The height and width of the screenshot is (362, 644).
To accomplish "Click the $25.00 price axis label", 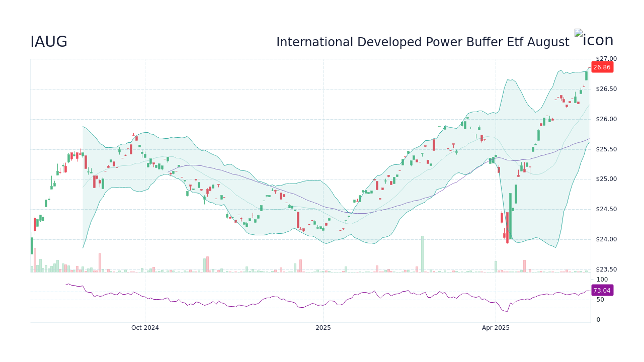I will point(606,179).
